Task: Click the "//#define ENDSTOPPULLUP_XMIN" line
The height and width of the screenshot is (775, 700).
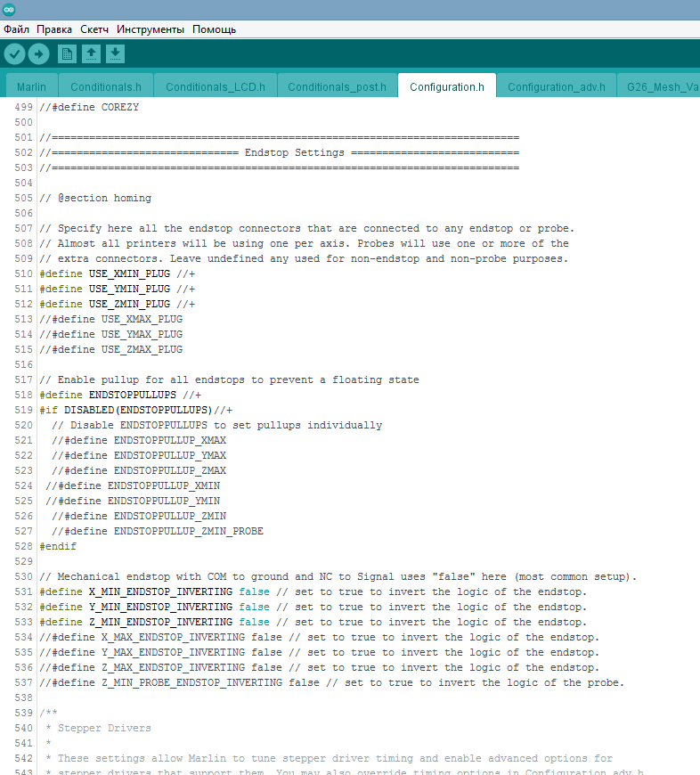Action: pos(133,485)
